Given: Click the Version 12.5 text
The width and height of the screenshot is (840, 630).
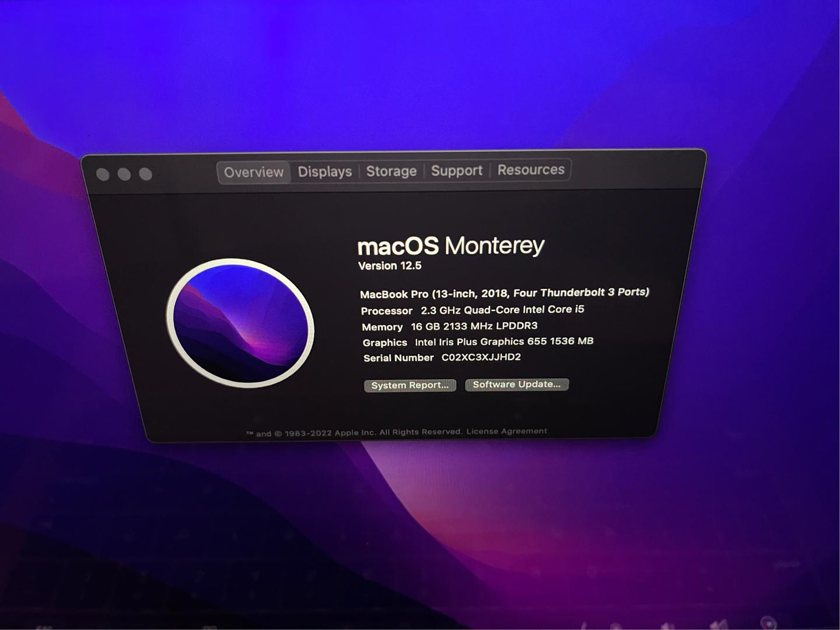Looking at the screenshot, I should (390, 266).
